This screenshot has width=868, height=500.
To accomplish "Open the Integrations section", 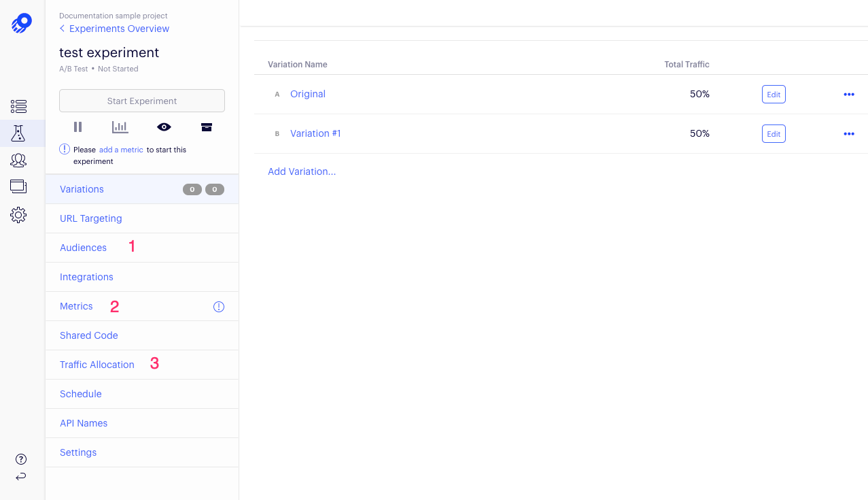I will pyautogui.click(x=142, y=277).
